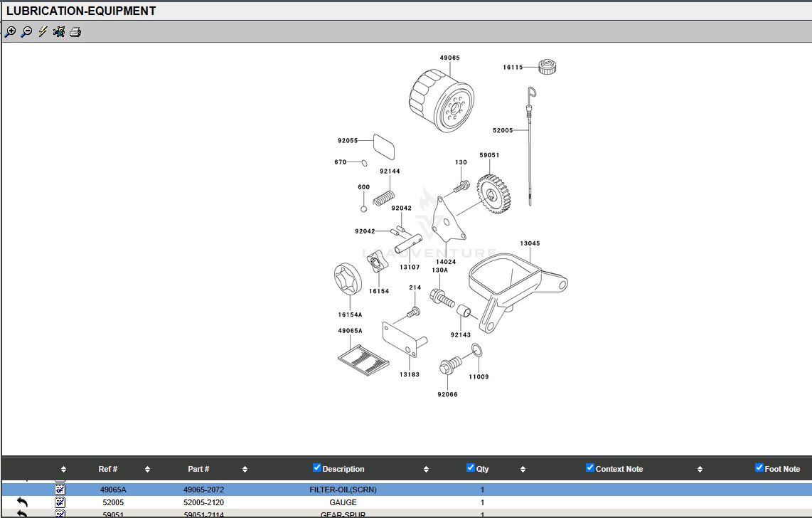The image size is (812, 518).
Task: Click the sort arrows right of Ref #
Action: [147, 470]
